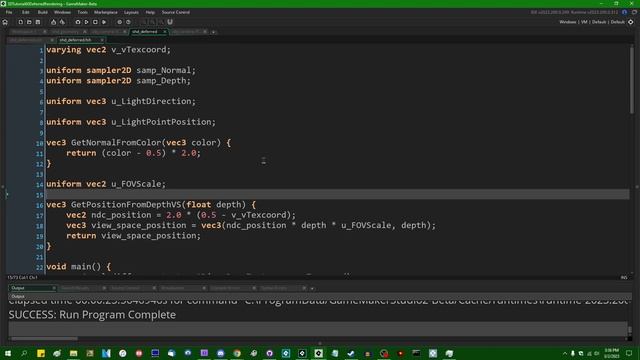Click 'samp_Depth' on line 4
Image resolution: width=640 pixels, height=360 pixels.
pos(161,81)
